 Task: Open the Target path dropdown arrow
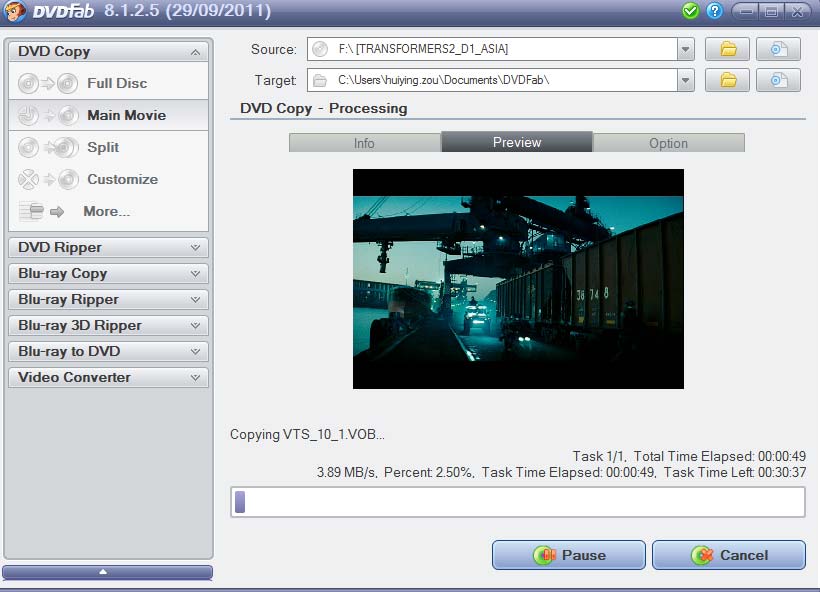click(685, 81)
